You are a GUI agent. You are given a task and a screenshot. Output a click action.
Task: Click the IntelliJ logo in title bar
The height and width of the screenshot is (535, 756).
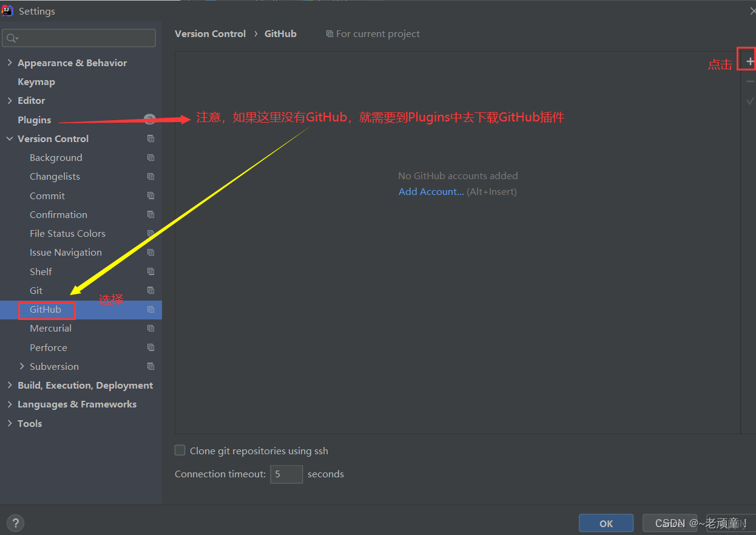coord(7,10)
